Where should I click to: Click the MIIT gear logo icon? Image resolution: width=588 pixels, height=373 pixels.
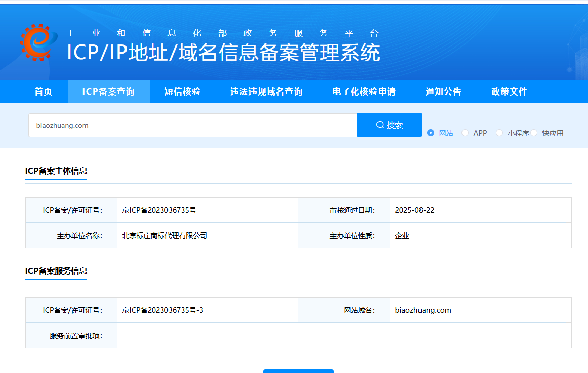39,42
